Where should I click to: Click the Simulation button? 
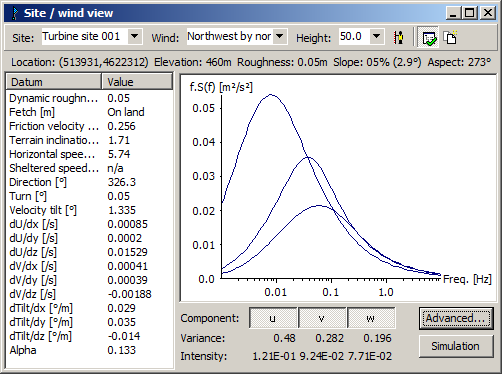click(x=456, y=346)
